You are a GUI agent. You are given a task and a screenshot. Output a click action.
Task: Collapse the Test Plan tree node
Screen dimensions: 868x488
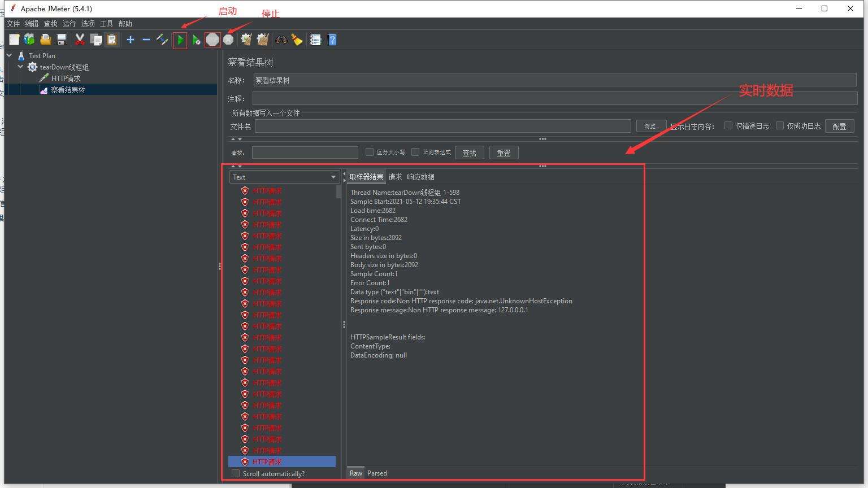[x=10, y=55]
